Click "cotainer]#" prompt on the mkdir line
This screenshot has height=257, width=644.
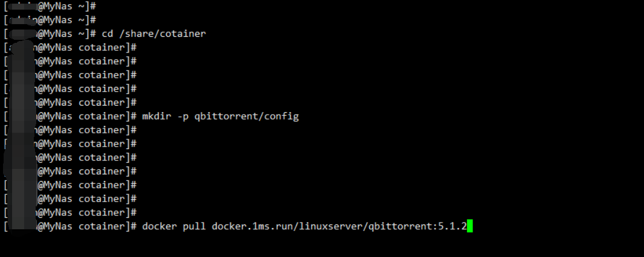(108, 116)
